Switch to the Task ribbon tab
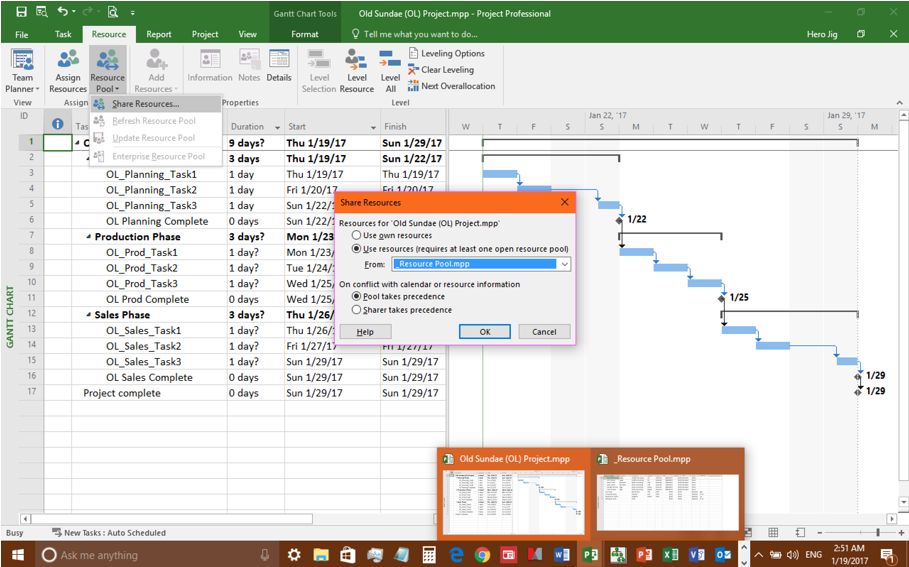Viewport: 909px width, 567px height. click(x=63, y=34)
